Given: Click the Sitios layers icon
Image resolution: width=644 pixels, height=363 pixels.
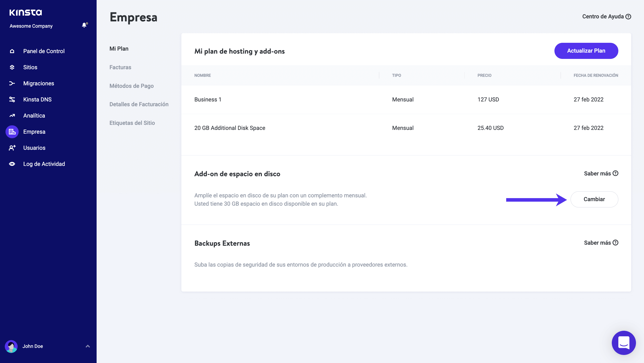Looking at the screenshot, I should [12, 67].
